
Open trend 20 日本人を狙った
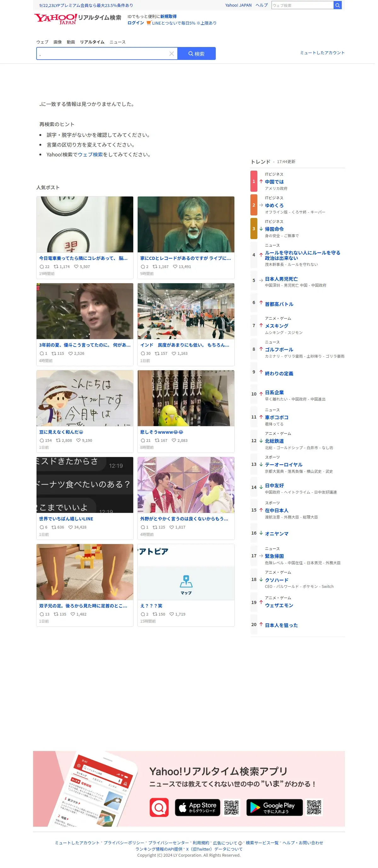point(281,625)
